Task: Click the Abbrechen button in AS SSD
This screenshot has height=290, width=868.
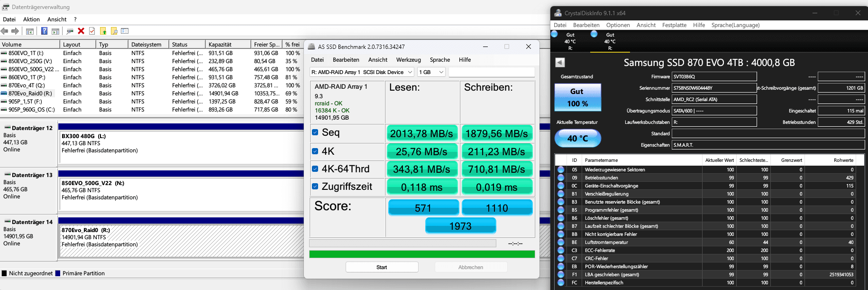Action: [471, 267]
